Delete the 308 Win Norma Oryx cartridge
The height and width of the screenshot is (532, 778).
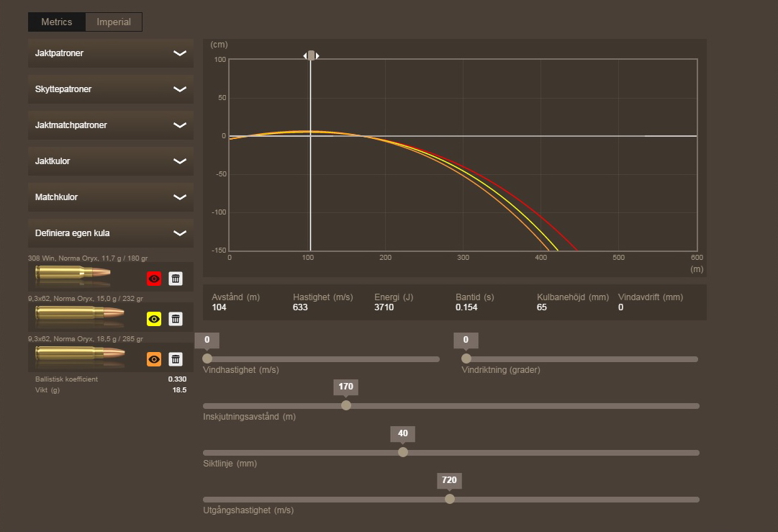[x=176, y=279]
